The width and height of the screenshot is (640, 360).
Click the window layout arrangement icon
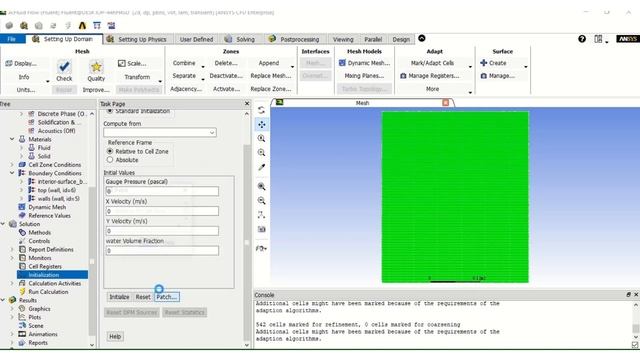tap(598, 39)
